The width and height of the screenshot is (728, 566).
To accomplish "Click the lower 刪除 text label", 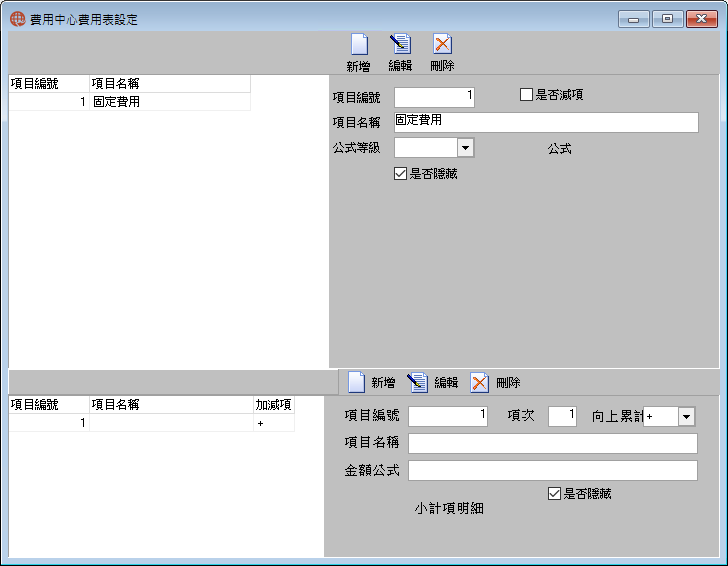I will coord(508,383).
